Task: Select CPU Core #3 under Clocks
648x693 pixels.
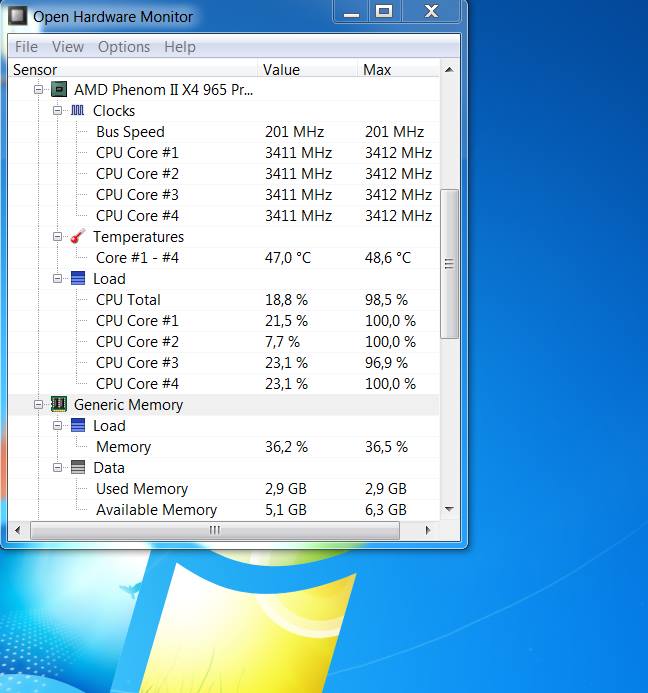Action: coord(224,194)
